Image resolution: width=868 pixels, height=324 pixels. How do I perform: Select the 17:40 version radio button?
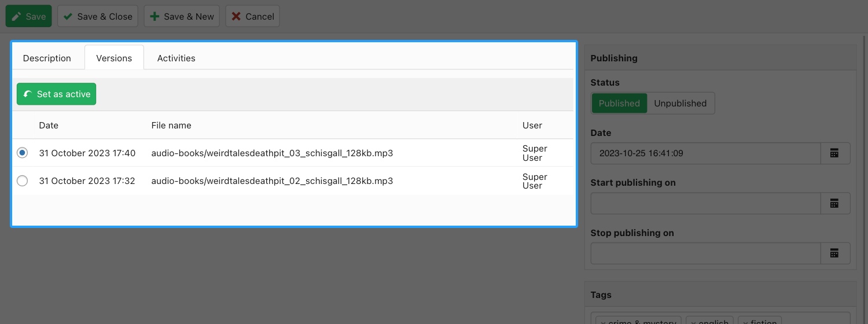point(23,153)
